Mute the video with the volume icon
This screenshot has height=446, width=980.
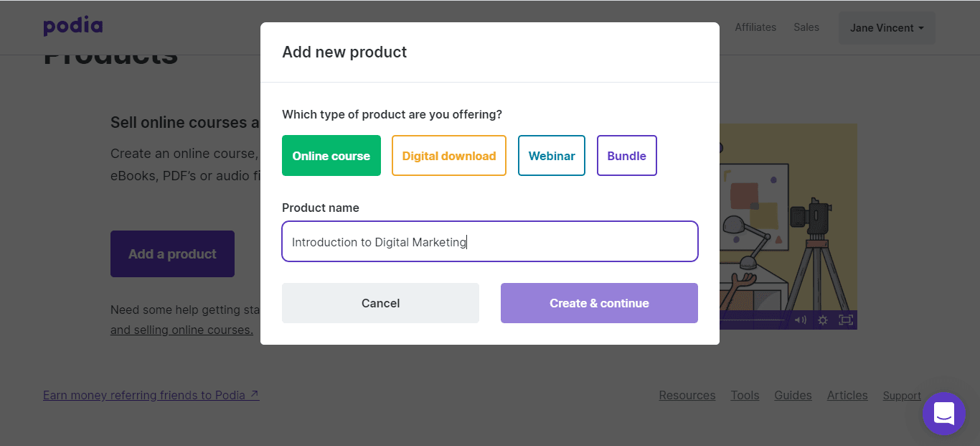(800, 320)
